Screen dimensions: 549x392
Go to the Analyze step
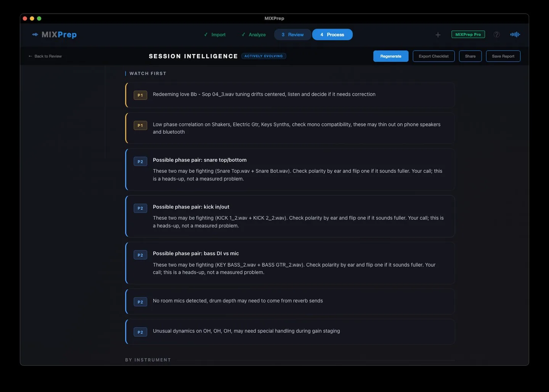[254, 35]
